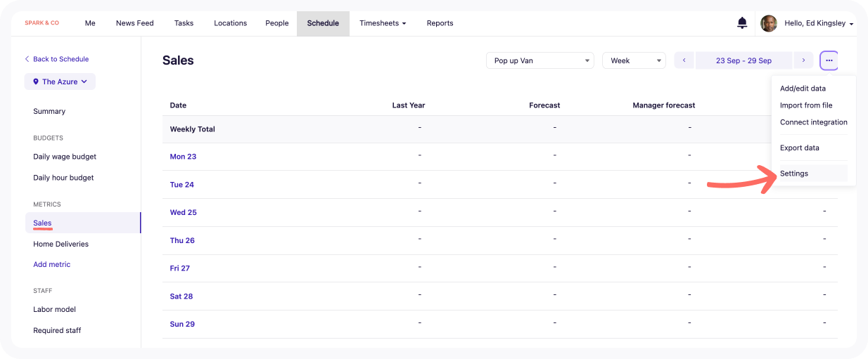Click Ed Kingsley's profile avatar

tap(769, 23)
